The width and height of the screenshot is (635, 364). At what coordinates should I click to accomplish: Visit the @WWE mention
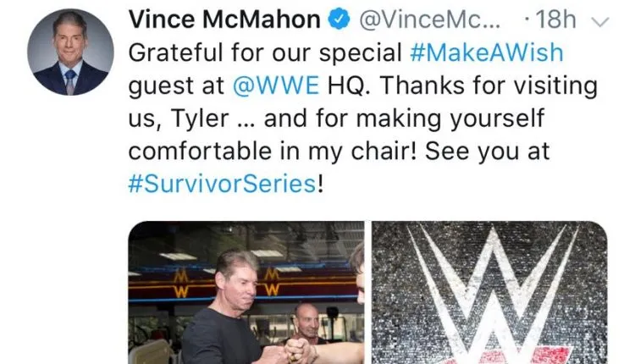pyautogui.click(x=276, y=85)
